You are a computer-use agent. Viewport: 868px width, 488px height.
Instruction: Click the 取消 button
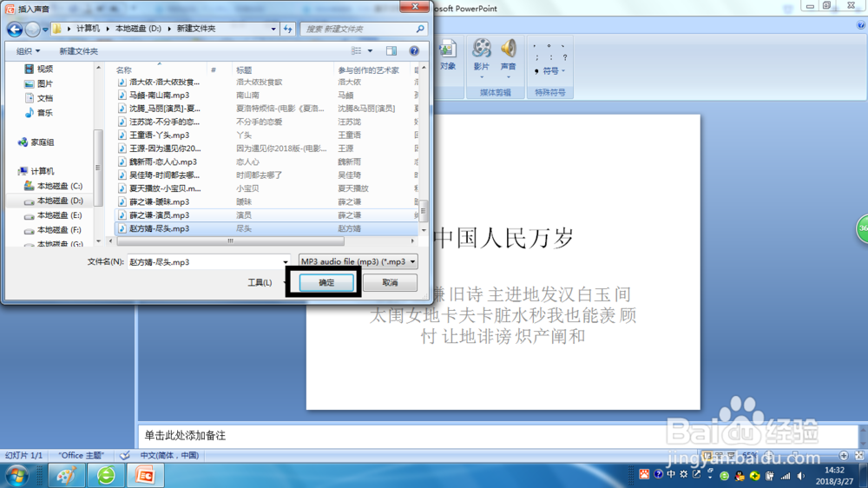coord(391,282)
